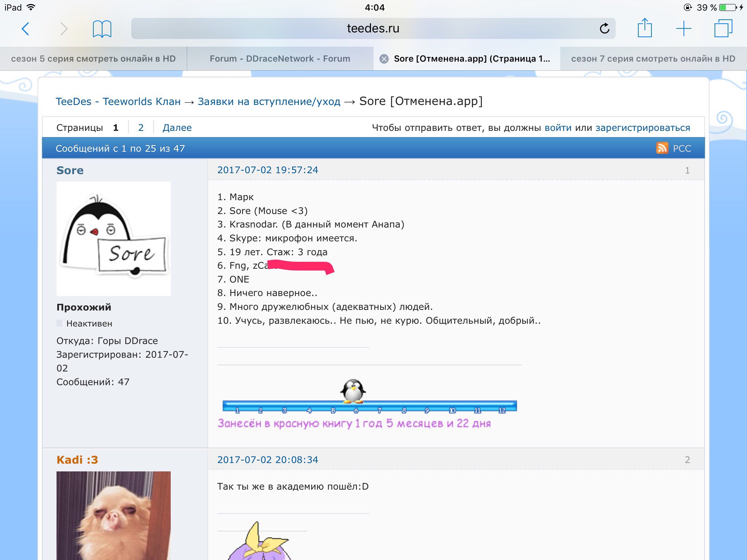
Task: Switch to сезон 5 серия tab
Action: [x=93, y=59]
